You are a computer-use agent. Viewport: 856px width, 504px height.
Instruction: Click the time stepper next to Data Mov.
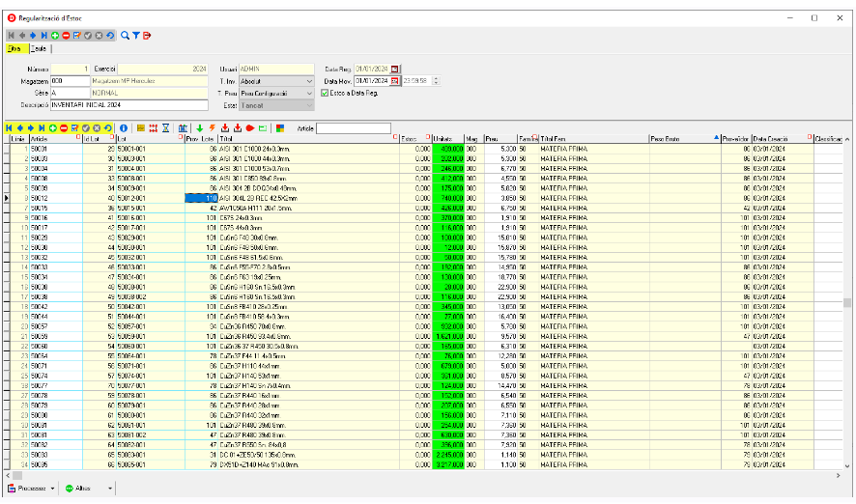[436, 81]
